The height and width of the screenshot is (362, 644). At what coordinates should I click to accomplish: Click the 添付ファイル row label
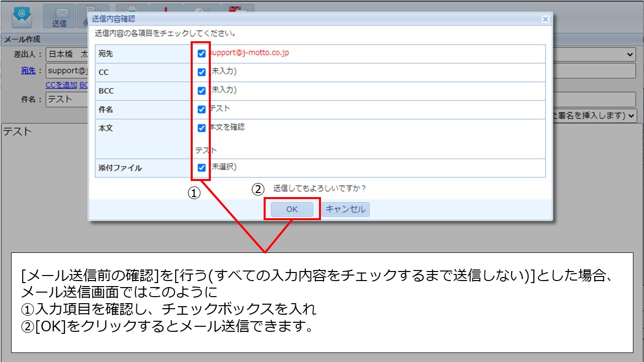tap(120, 168)
